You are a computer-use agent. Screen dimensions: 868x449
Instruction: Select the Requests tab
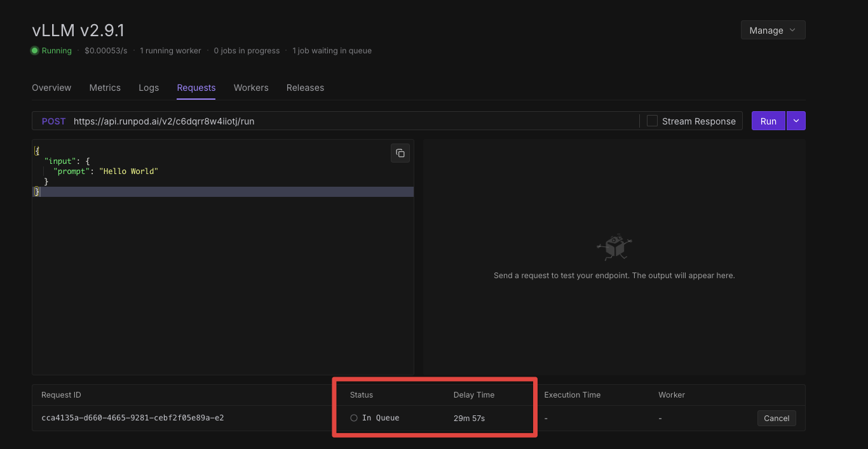click(x=196, y=88)
